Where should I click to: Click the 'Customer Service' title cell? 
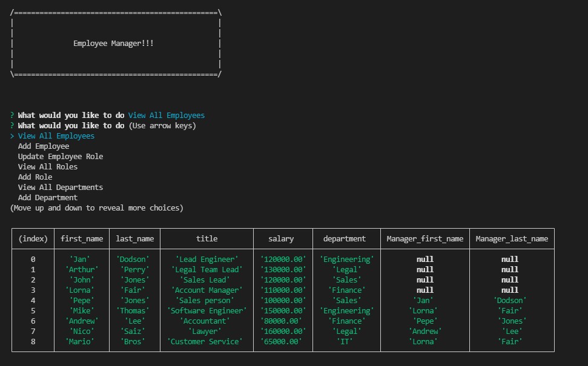204,342
